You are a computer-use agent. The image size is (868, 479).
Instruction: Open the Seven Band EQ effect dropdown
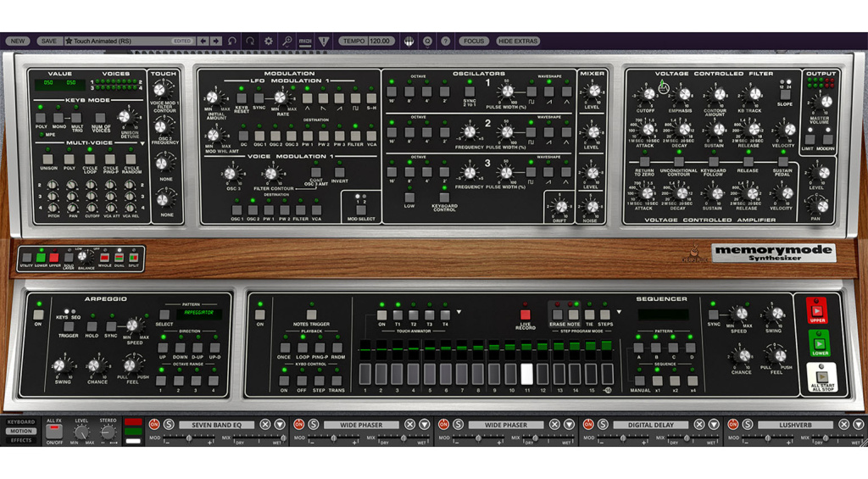point(280,425)
